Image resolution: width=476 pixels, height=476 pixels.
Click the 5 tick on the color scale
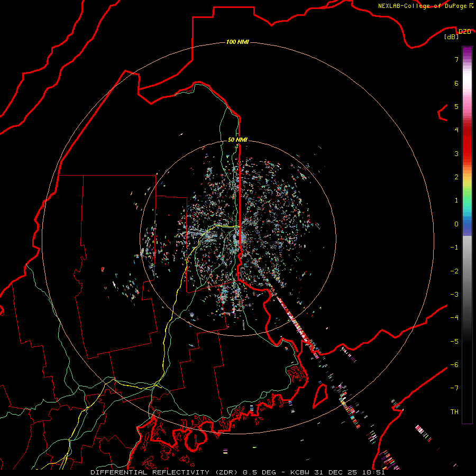click(x=456, y=106)
